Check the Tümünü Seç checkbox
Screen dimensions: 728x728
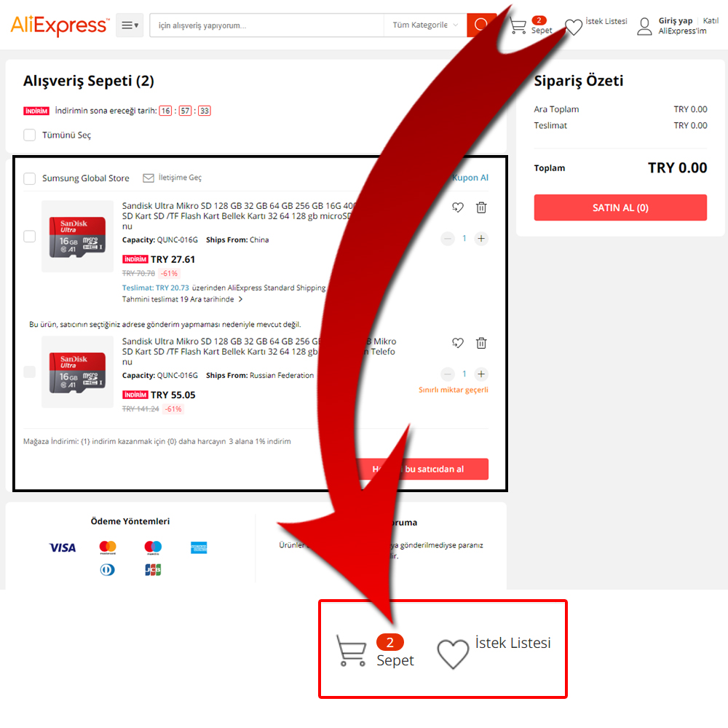click(30, 135)
